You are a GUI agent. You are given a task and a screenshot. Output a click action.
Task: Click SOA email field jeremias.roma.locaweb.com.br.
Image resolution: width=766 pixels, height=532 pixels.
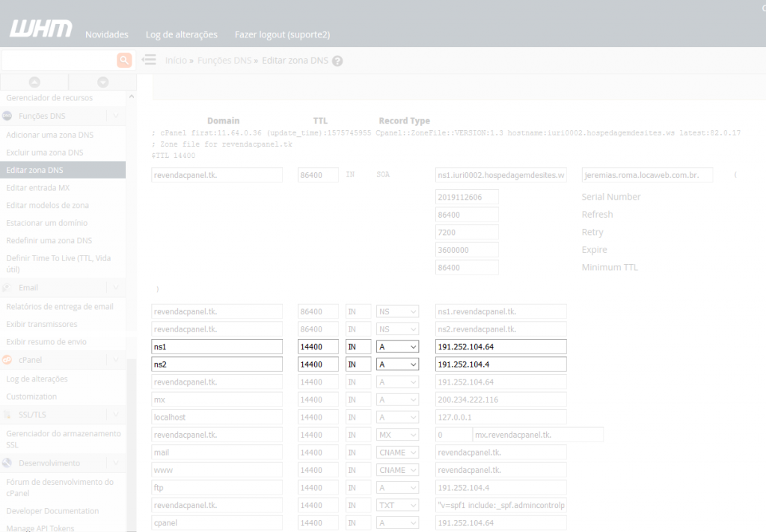(647, 175)
